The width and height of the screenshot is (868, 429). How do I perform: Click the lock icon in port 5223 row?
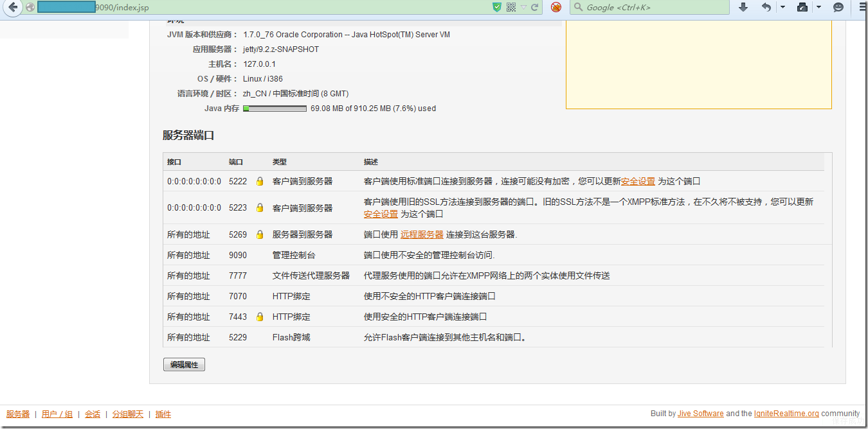[x=260, y=207]
